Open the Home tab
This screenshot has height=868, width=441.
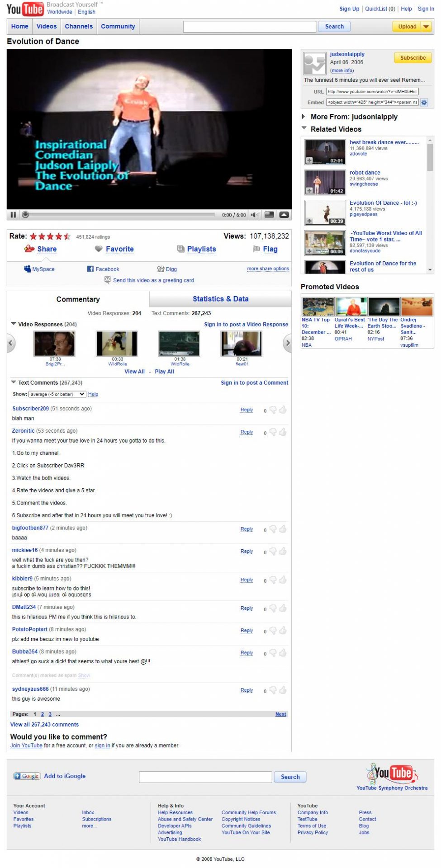click(19, 27)
